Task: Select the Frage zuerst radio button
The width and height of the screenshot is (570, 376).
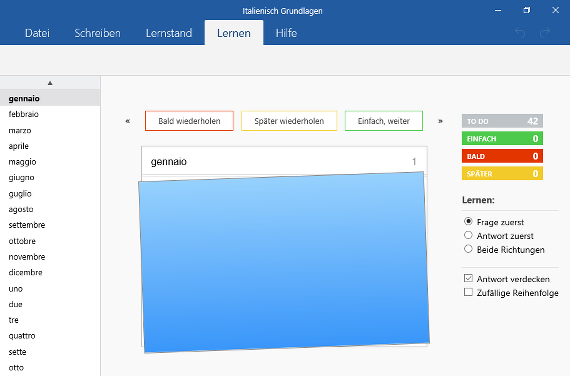Action: pyautogui.click(x=468, y=221)
